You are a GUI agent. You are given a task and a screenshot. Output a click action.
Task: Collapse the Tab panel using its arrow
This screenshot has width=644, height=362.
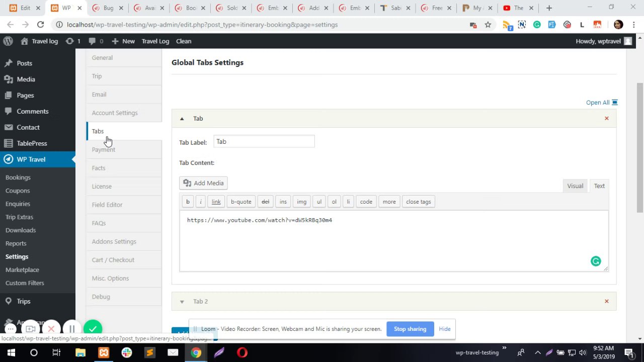point(182,119)
